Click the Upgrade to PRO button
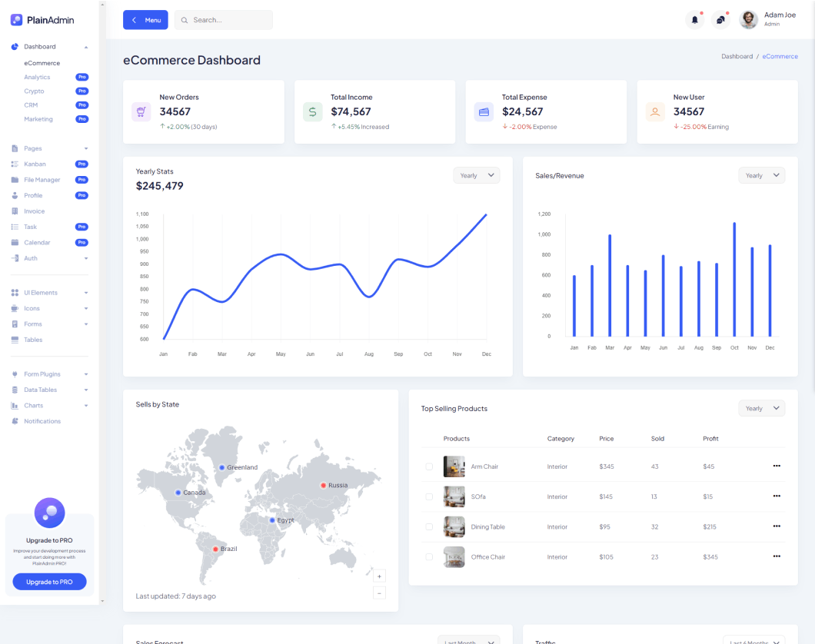This screenshot has height=644, width=815. click(49, 582)
